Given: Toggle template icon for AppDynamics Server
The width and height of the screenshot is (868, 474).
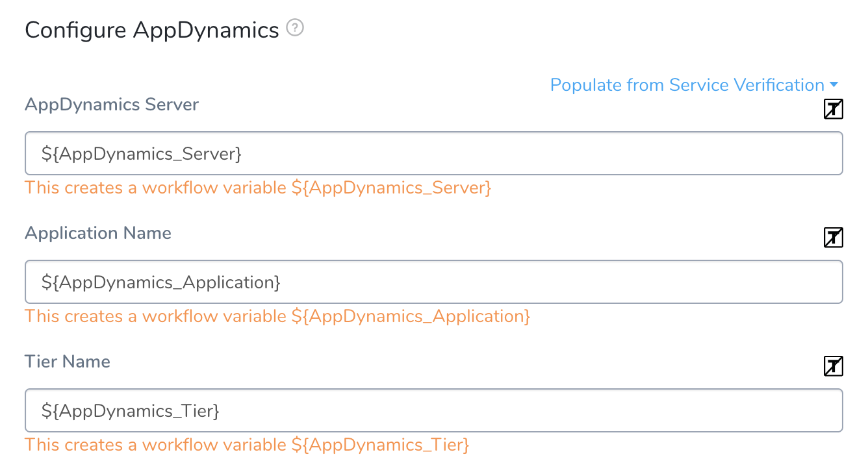Looking at the screenshot, I should coord(833,109).
